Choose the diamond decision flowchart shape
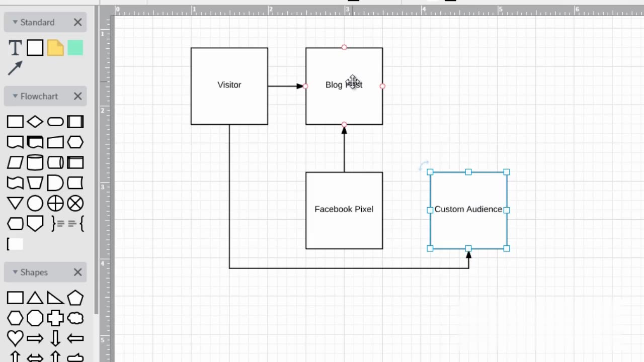 coord(35,122)
